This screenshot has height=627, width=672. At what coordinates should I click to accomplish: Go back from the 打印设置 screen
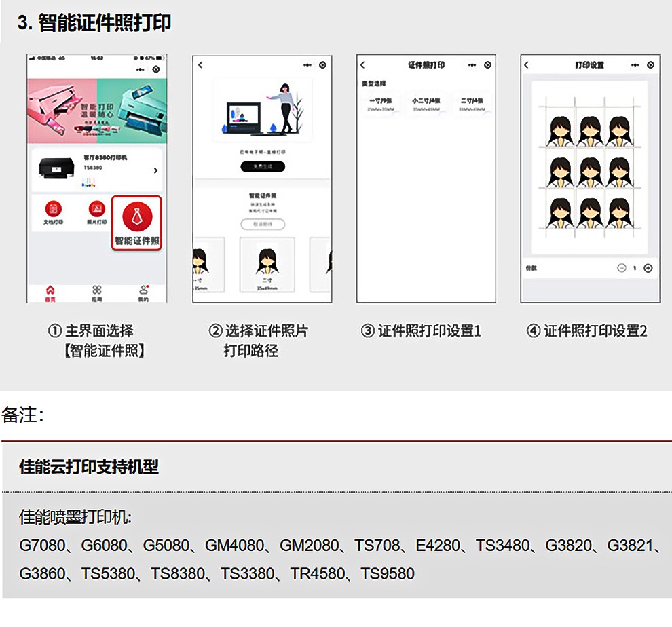coord(526,65)
